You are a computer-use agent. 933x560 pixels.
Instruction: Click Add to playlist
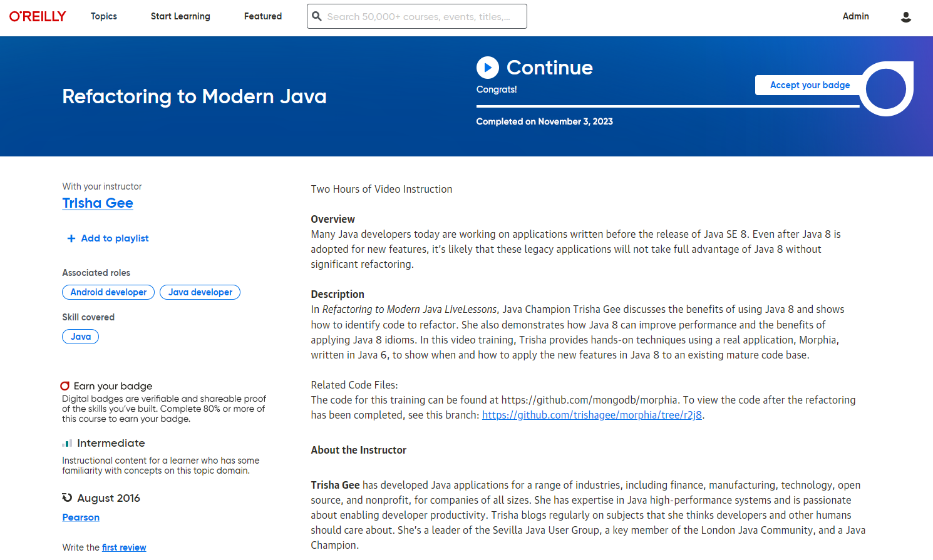108,238
